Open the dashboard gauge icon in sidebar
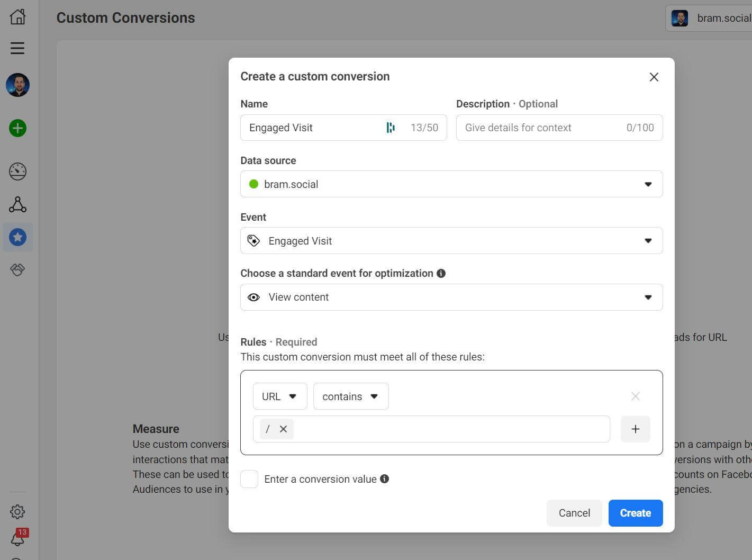The width and height of the screenshot is (752, 560). point(17,171)
